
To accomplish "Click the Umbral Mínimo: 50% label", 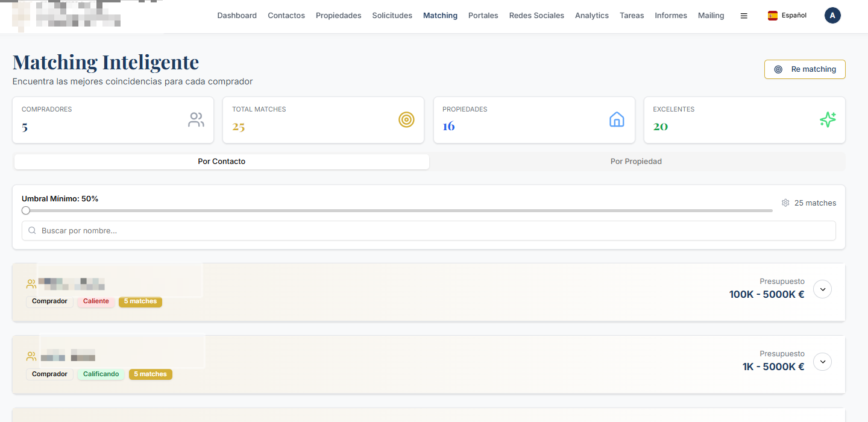I will tap(60, 198).
